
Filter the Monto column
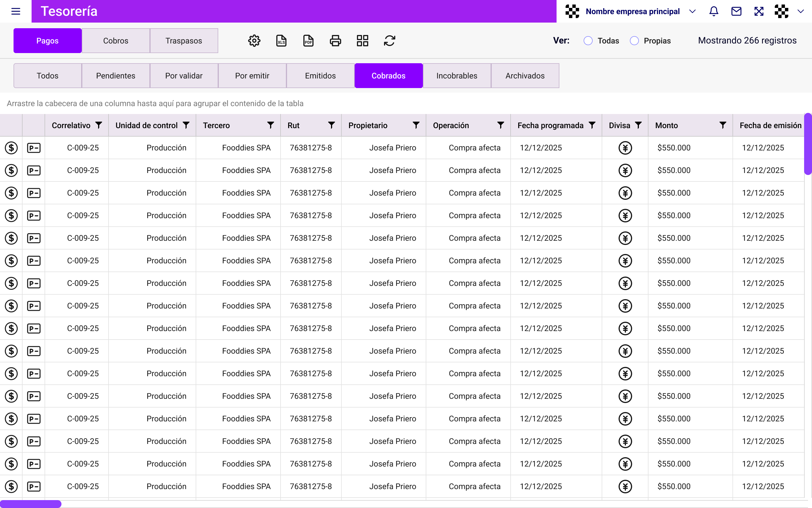point(723,125)
